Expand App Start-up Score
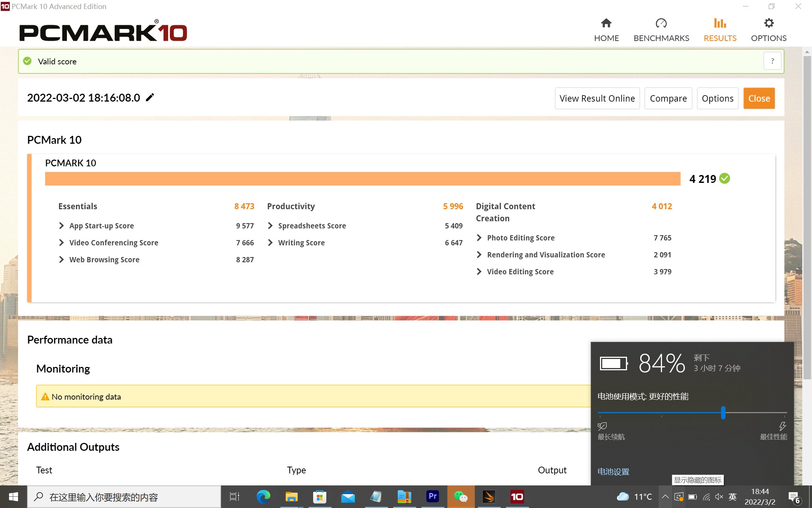 tap(62, 225)
